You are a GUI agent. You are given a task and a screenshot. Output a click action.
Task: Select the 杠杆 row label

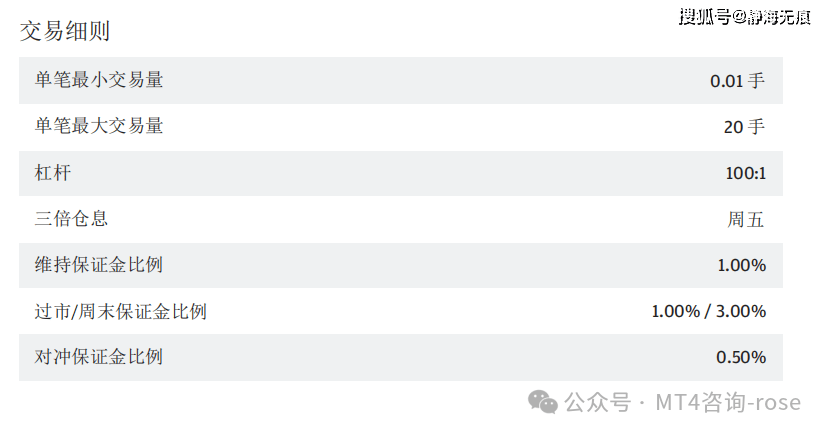53,173
